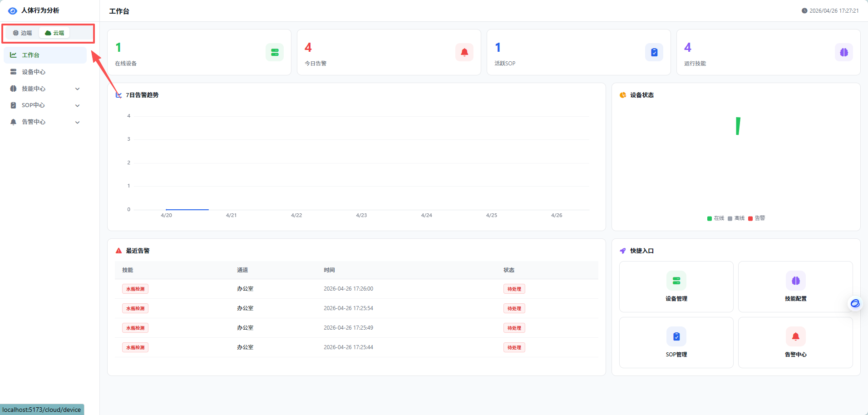The image size is (868, 415).
Task: Click the floating blue assistant icon
Action: tap(855, 303)
